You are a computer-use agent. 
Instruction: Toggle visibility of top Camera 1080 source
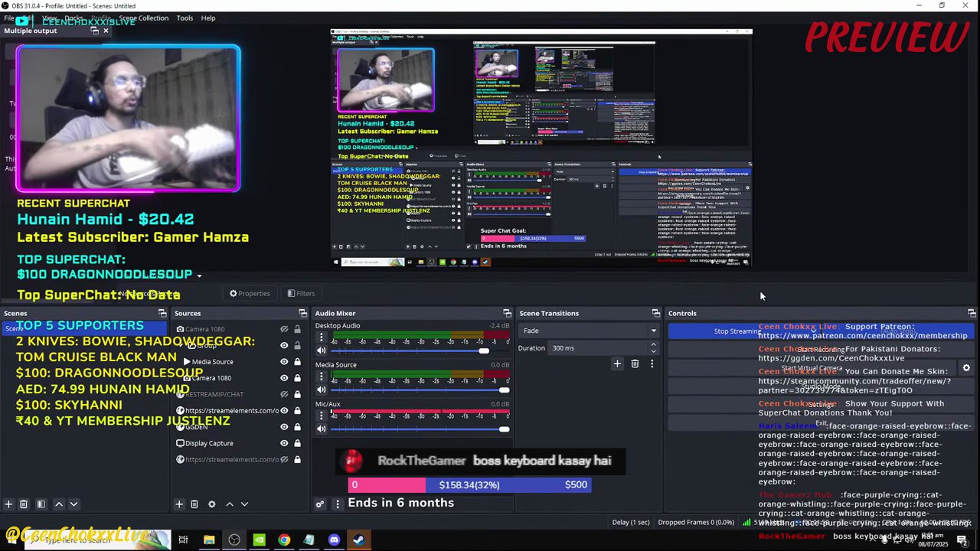(x=284, y=329)
